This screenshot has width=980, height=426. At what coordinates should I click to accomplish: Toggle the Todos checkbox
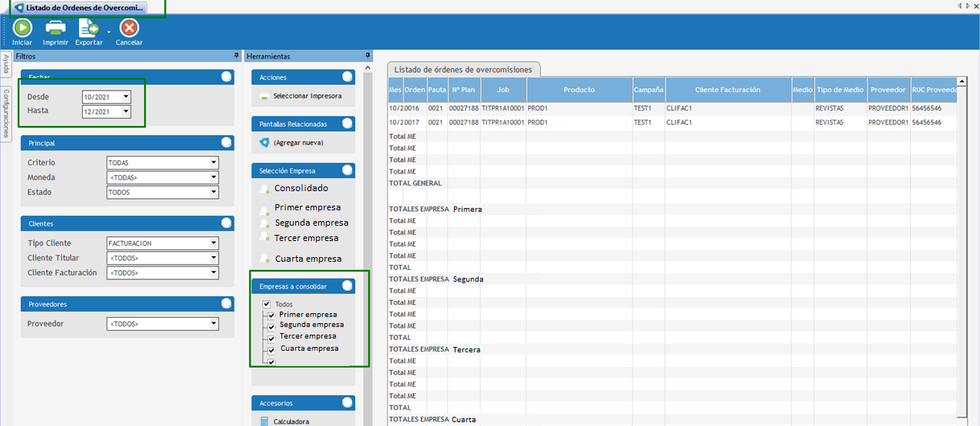coord(267,304)
